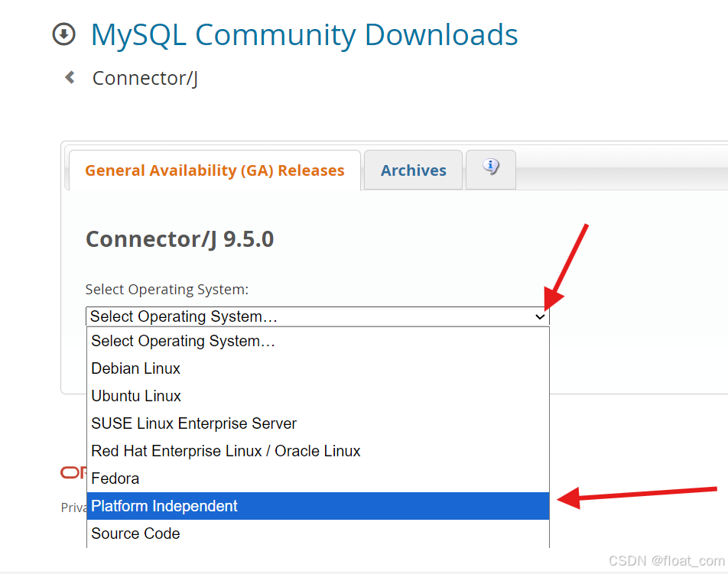Click the back chevron next to Connector/J

pos(70,77)
